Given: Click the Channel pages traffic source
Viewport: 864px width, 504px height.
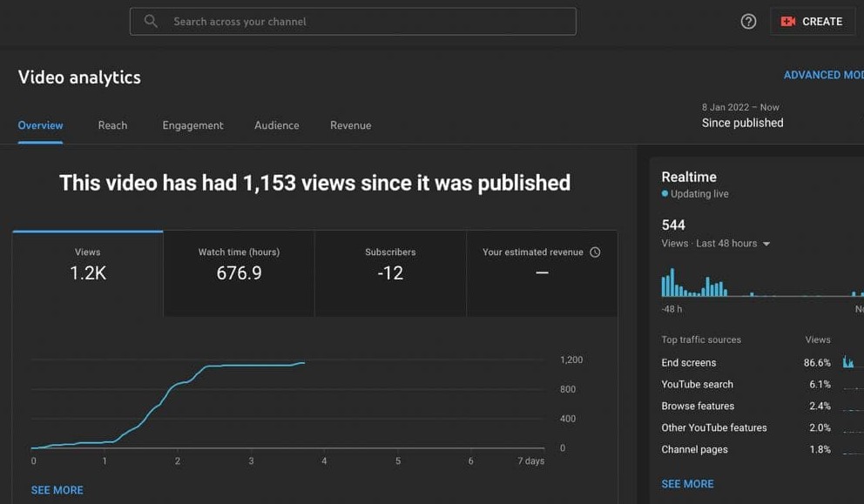Looking at the screenshot, I should (x=694, y=449).
